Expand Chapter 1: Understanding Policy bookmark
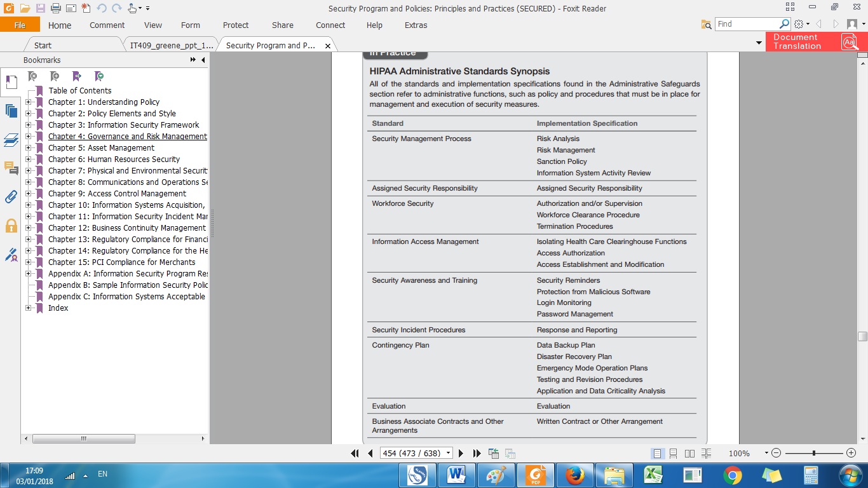This screenshot has width=868, height=488. (x=28, y=102)
